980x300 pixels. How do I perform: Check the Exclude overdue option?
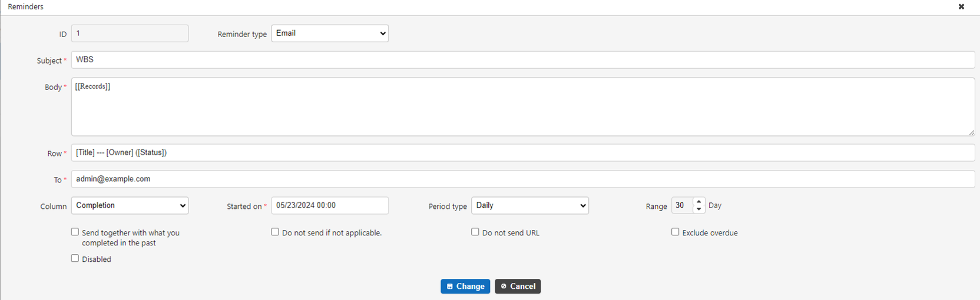[x=676, y=232]
